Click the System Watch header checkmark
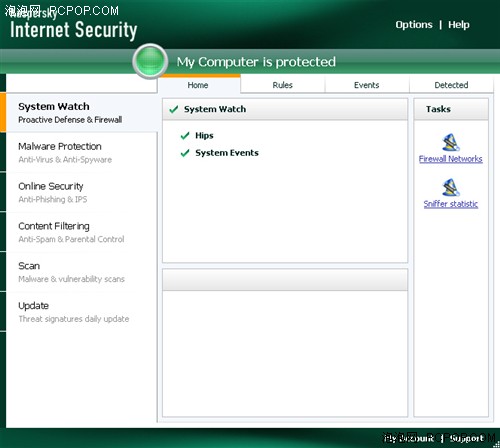Screen dimensions: 500x448 (174, 109)
